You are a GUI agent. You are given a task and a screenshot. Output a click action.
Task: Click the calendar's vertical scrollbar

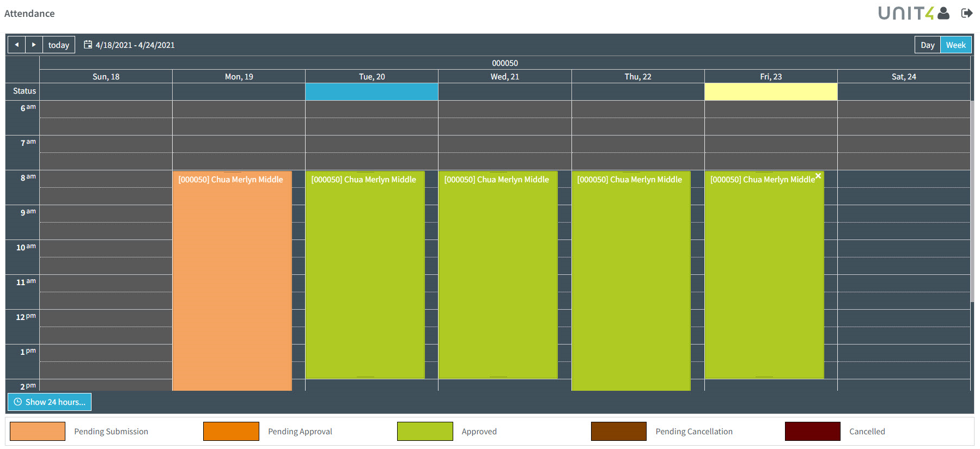click(x=972, y=201)
